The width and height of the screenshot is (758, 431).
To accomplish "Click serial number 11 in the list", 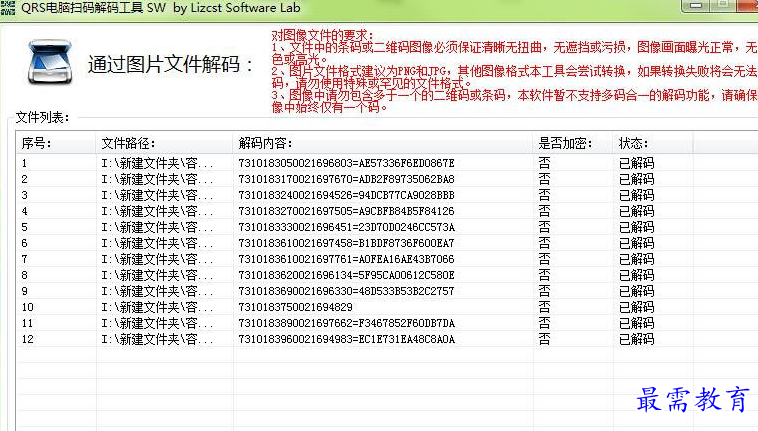I will click(x=28, y=323).
